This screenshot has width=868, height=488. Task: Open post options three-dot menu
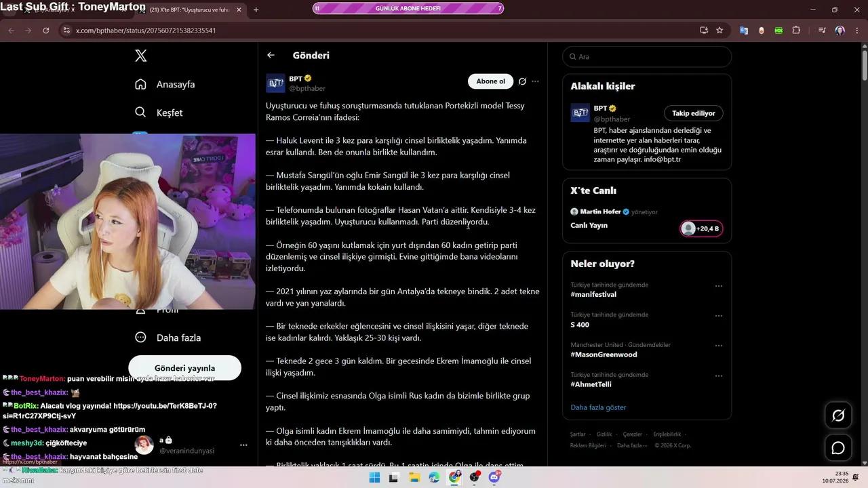pyautogui.click(x=535, y=81)
